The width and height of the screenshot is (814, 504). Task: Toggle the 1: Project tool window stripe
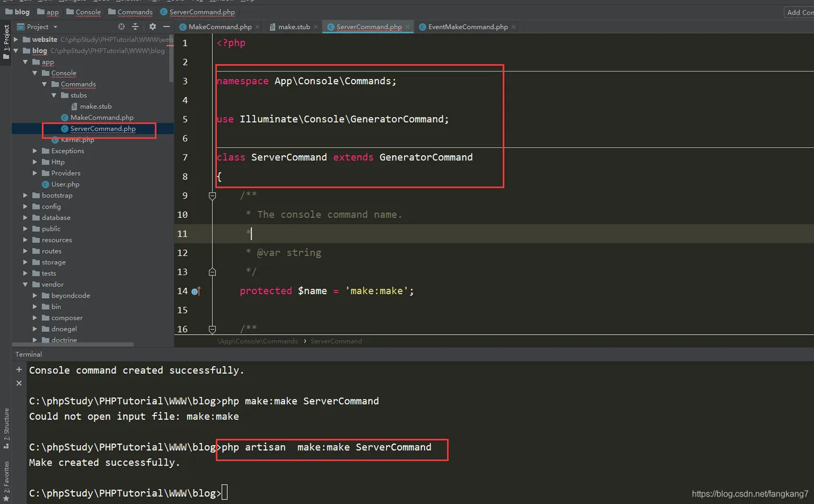coord(6,42)
